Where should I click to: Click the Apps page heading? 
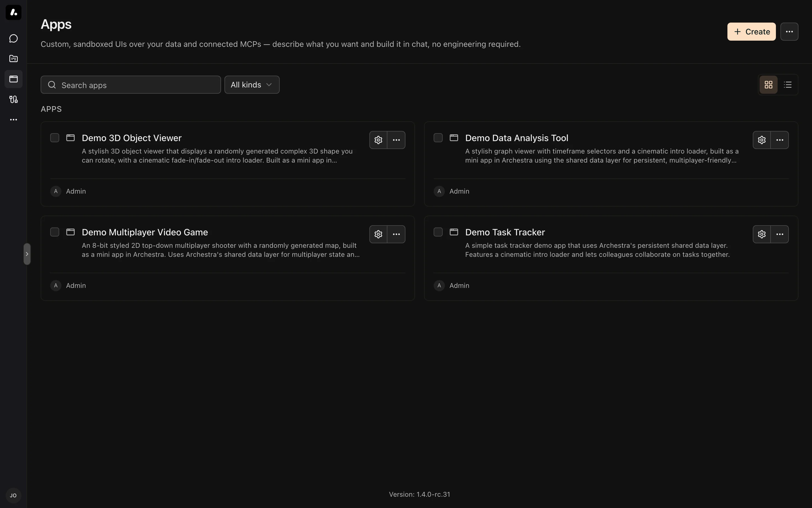tap(56, 24)
